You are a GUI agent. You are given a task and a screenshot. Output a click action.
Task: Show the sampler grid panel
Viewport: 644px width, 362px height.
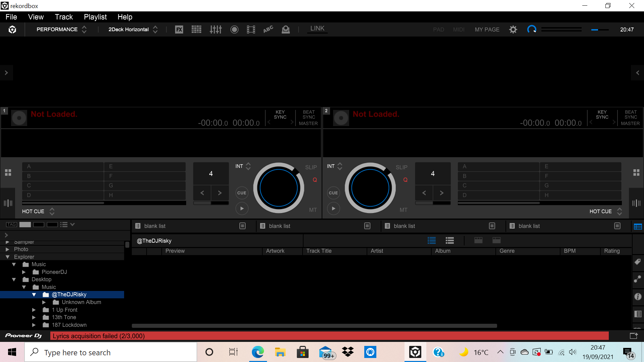197,29
